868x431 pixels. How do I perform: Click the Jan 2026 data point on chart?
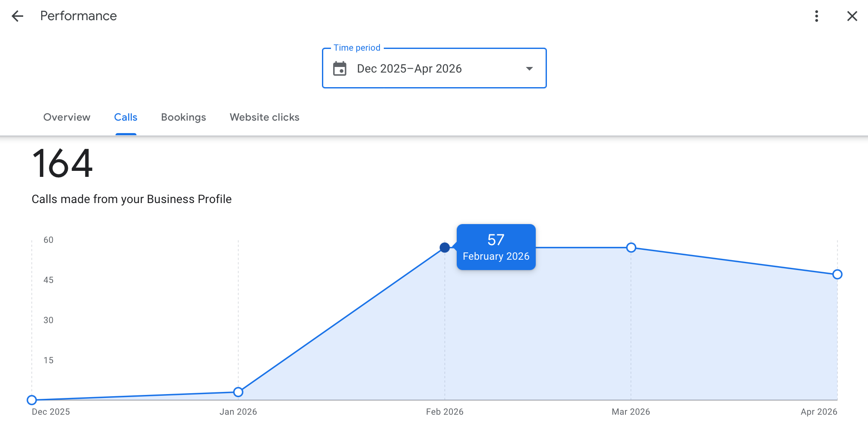tap(238, 392)
